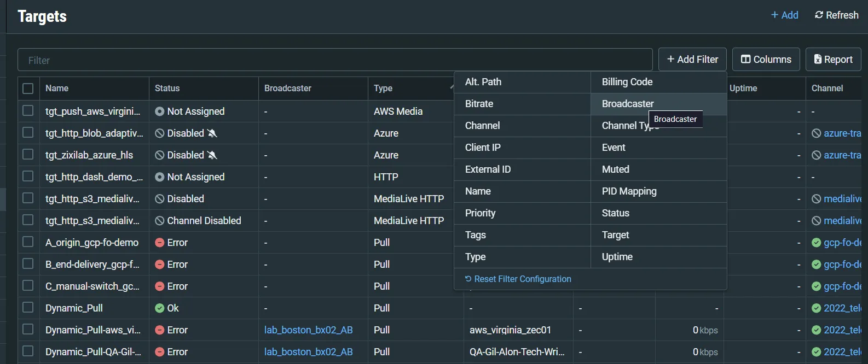Click muted bell icon on tgt_zixilab_azure_hls row
The height and width of the screenshot is (364, 868).
[212, 155]
